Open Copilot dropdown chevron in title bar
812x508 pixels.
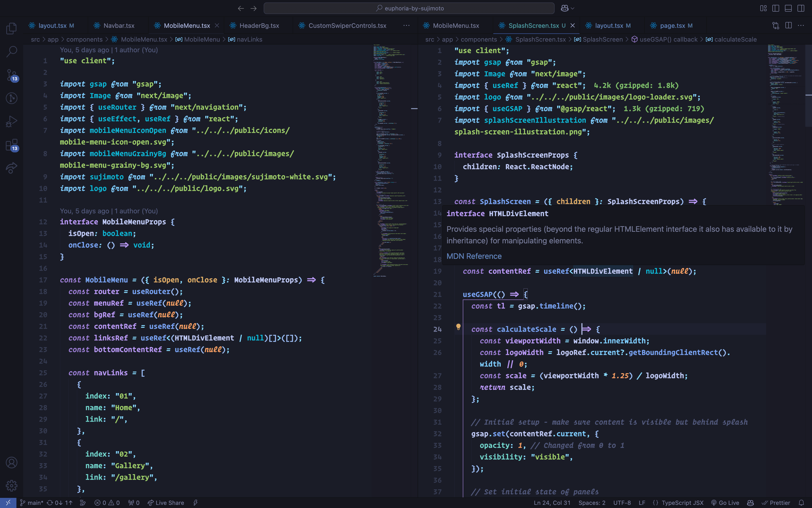[x=573, y=8]
